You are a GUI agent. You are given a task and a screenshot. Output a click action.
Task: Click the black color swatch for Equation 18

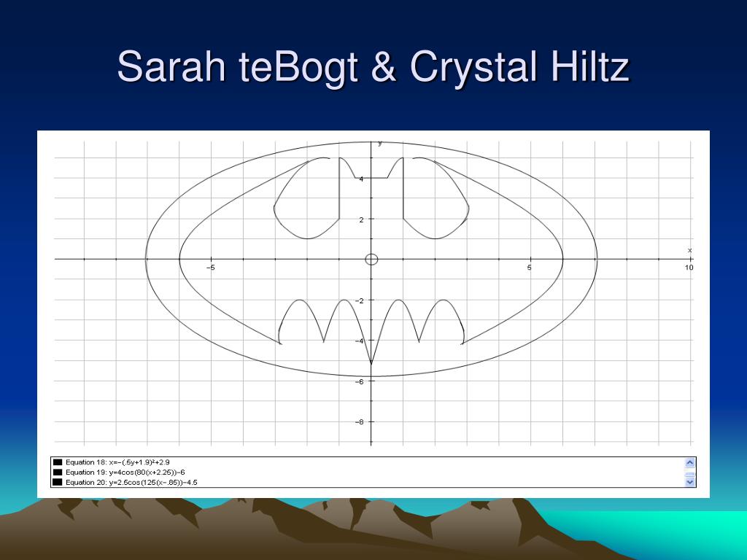coord(58,462)
